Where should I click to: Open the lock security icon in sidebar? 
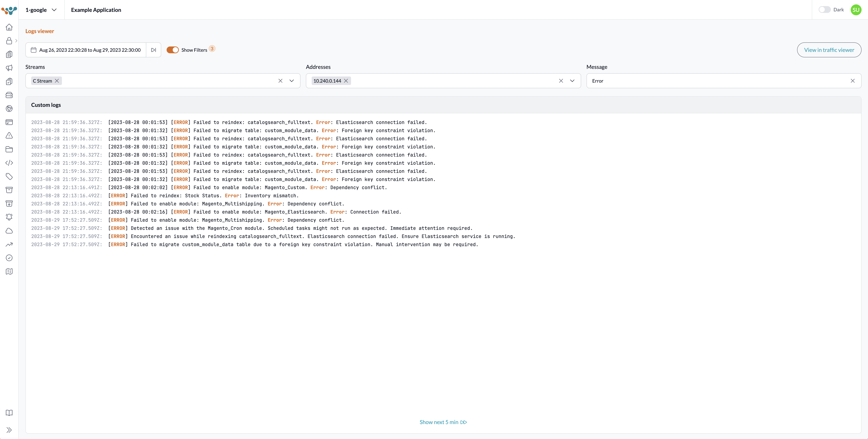(9, 41)
